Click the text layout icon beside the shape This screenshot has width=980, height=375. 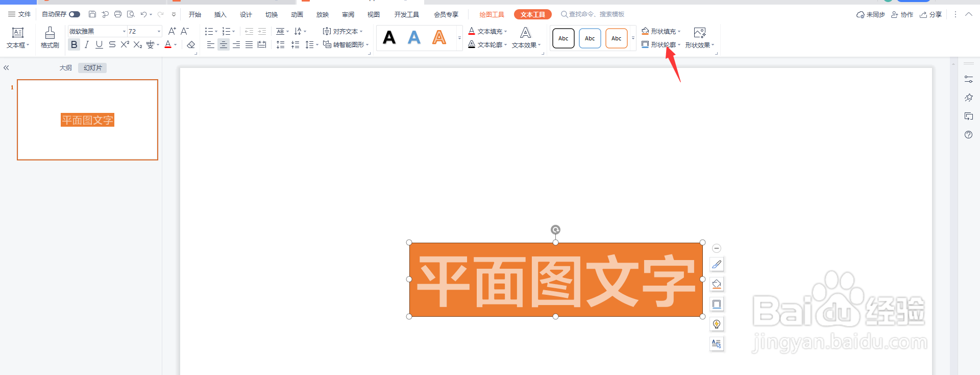point(717,344)
